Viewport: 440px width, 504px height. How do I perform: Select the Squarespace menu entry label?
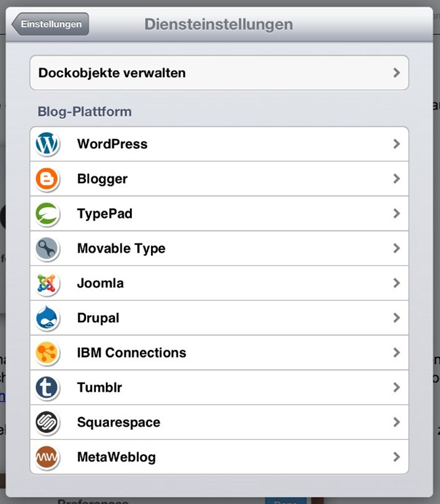[119, 422]
